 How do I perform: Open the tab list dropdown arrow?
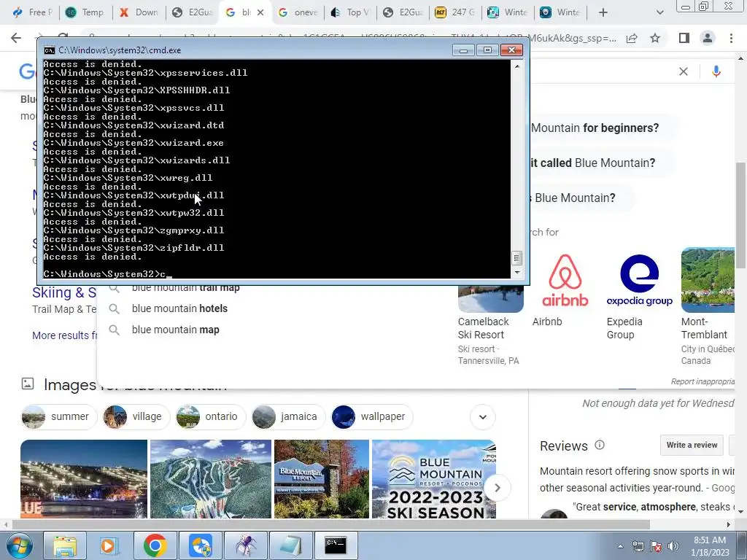(659, 12)
